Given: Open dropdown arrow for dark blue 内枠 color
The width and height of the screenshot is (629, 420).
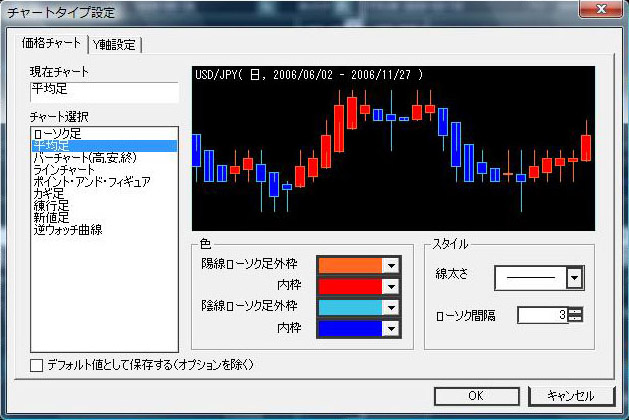Looking at the screenshot, I should pyautogui.click(x=391, y=329).
